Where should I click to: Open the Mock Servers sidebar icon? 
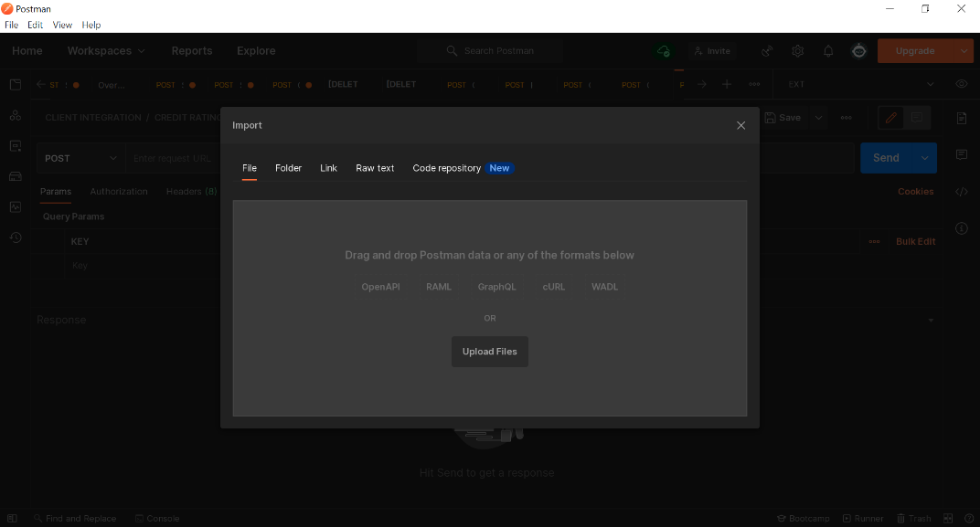click(x=16, y=176)
